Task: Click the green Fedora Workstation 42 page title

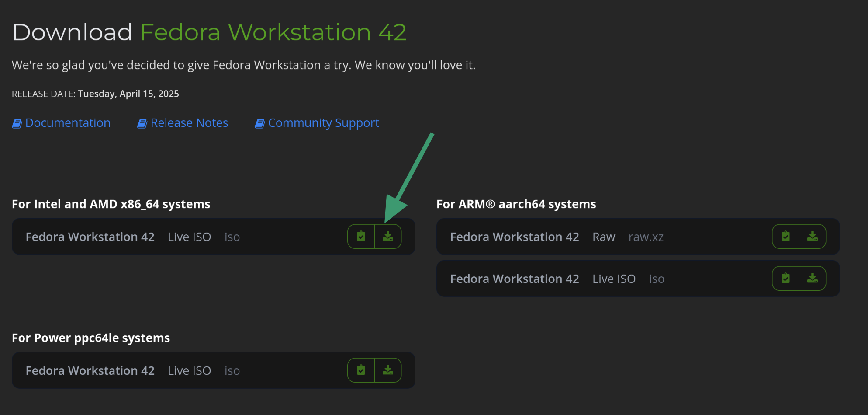Action: 273,32
